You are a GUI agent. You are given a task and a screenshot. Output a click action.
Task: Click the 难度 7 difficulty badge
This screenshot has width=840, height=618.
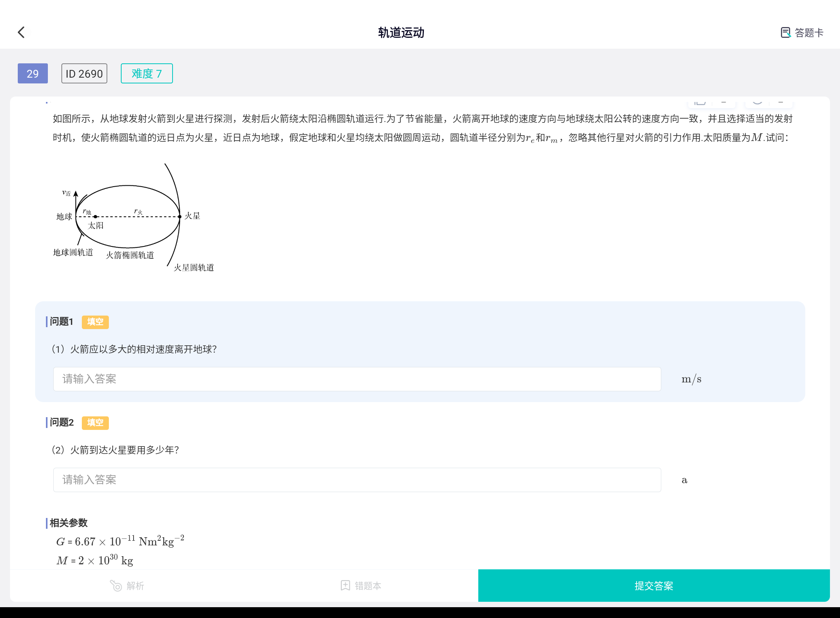147,73
